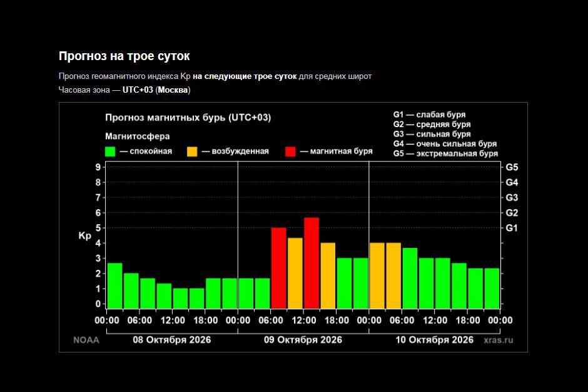The height and width of the screenshot is (392, 588).
Task: Click the '09 Октября 2026' date label
Action: point(303,340)
